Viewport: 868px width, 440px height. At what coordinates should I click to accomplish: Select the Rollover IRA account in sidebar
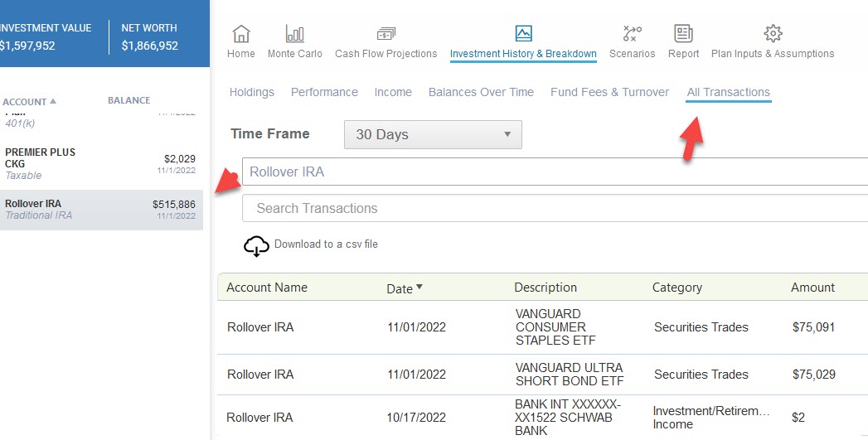point(101,210)
